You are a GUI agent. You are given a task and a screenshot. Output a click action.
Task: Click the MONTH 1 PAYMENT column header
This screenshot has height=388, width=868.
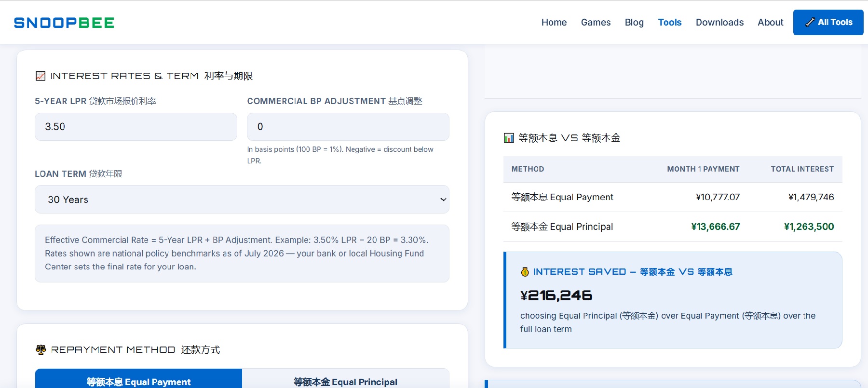pos(703,169)
